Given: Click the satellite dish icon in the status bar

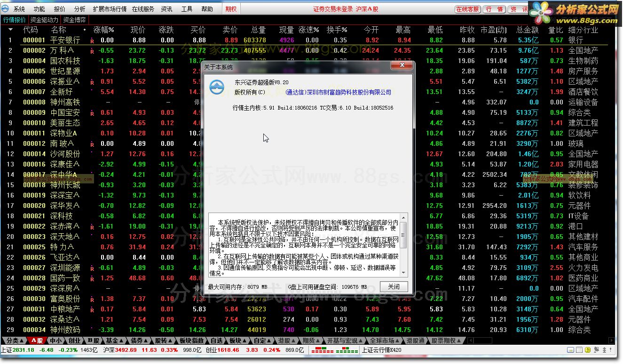Looking at the screenshot, I should coord(596,350).
